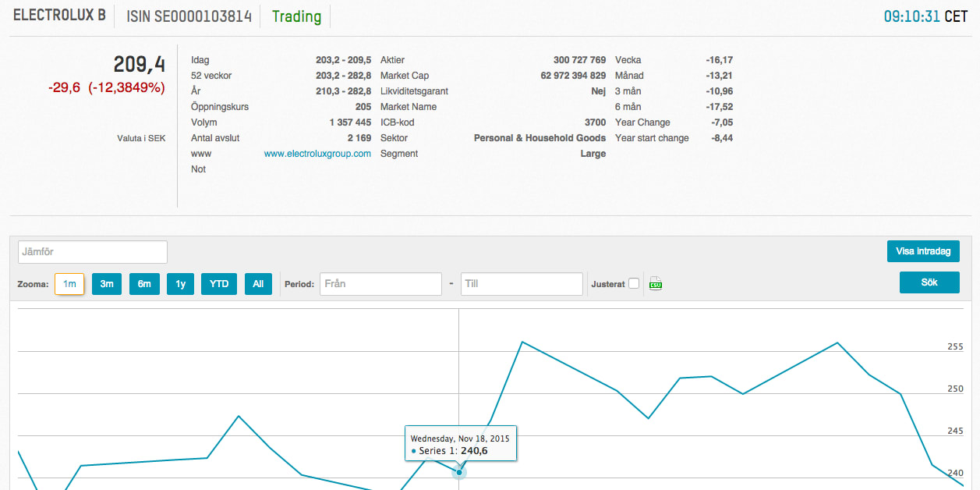Open the www.electroluxgroup.com link
Image resolution: width=980 pixels, height=490 pixels.
coord(317,154)
